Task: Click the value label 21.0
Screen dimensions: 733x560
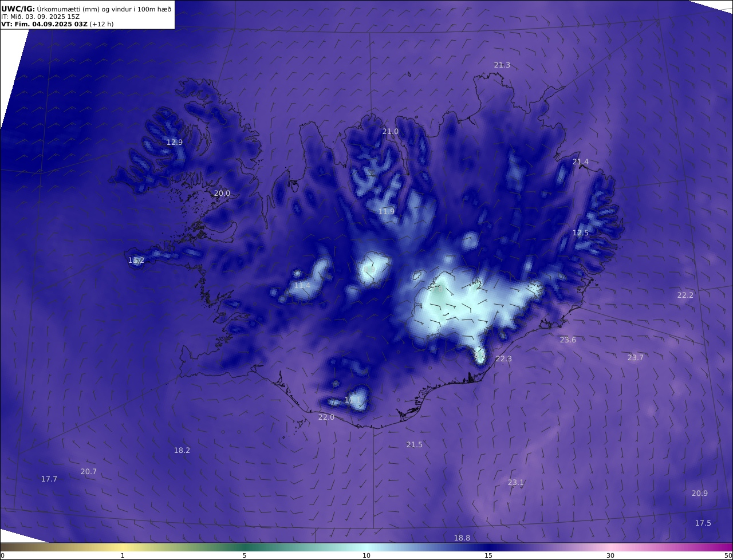Action: point(391,132)
